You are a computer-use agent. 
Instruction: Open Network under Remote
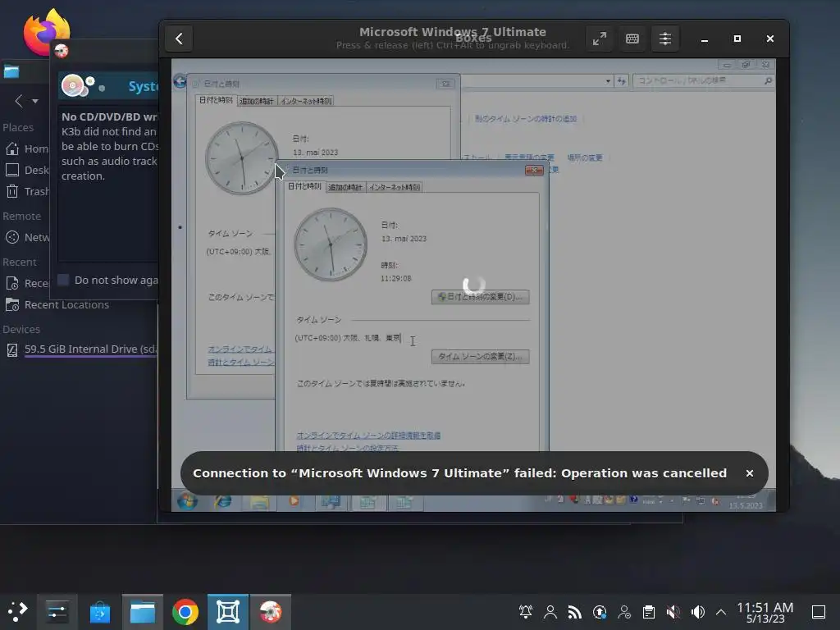(27, 237)
